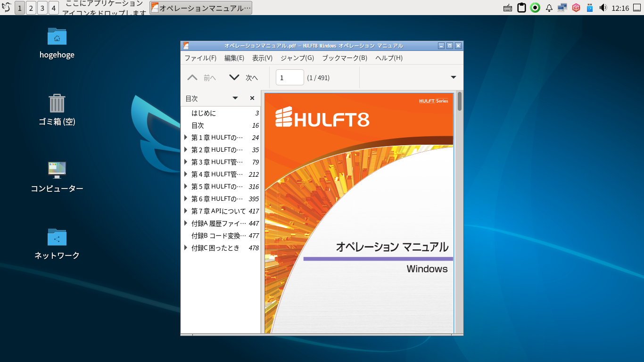Select the 目次 entry with page 16
Image resolution: width=644 pixels, height=362 pixels.
[221, 125]
